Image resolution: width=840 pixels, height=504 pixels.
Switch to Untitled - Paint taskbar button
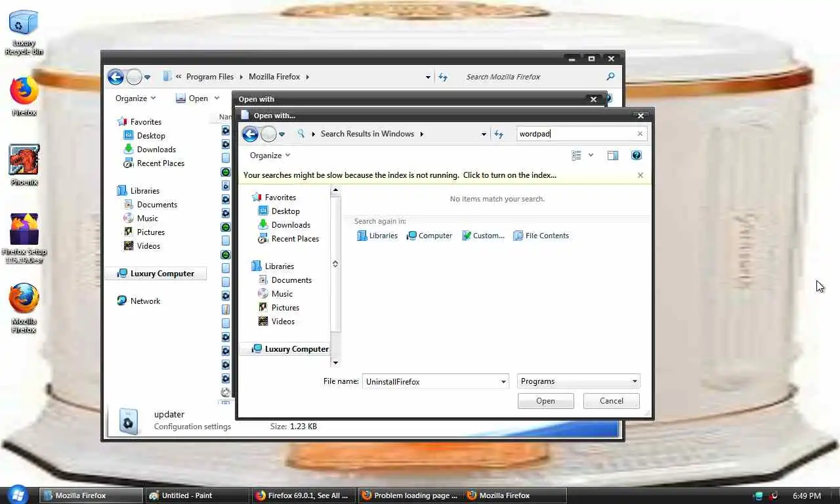click(196, 495)
